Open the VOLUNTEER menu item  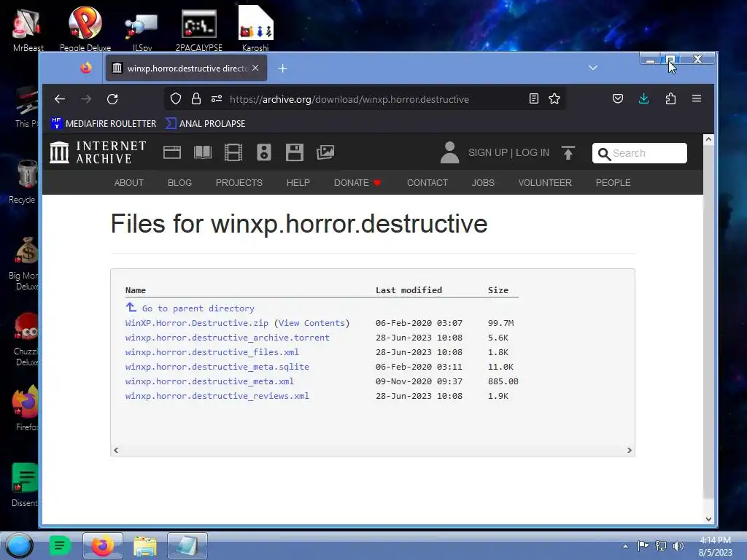[545, 183]
